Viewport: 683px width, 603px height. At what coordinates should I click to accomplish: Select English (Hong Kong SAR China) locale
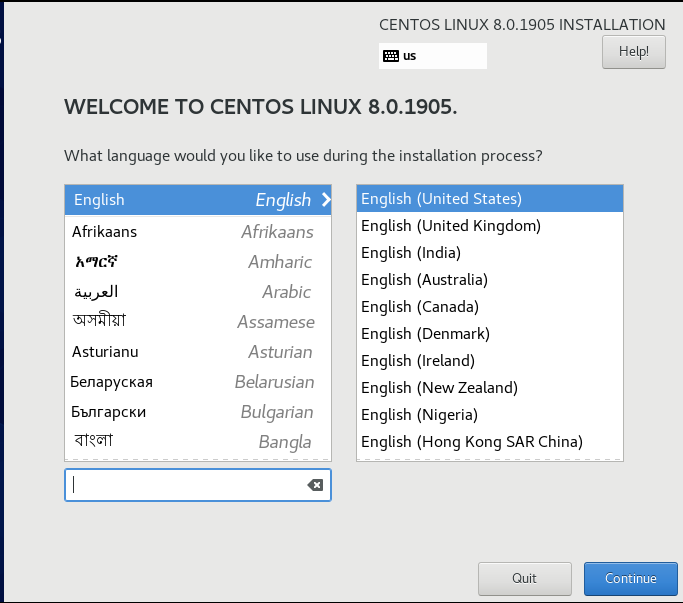tap(490, 442)
